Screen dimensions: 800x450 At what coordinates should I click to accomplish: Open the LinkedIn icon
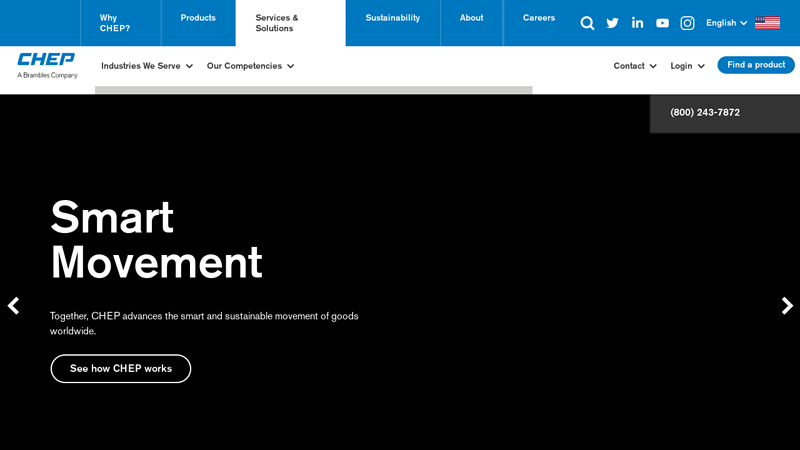click(637, 23)
